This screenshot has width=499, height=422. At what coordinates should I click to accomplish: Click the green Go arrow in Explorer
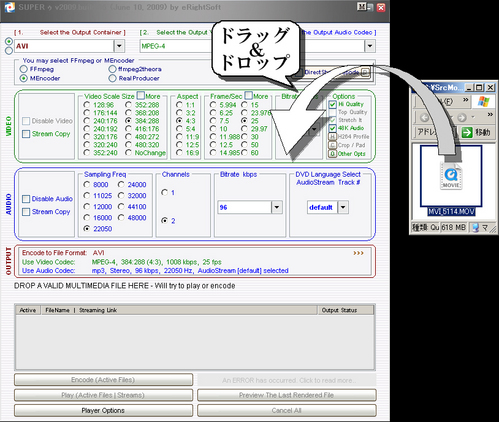467,132
